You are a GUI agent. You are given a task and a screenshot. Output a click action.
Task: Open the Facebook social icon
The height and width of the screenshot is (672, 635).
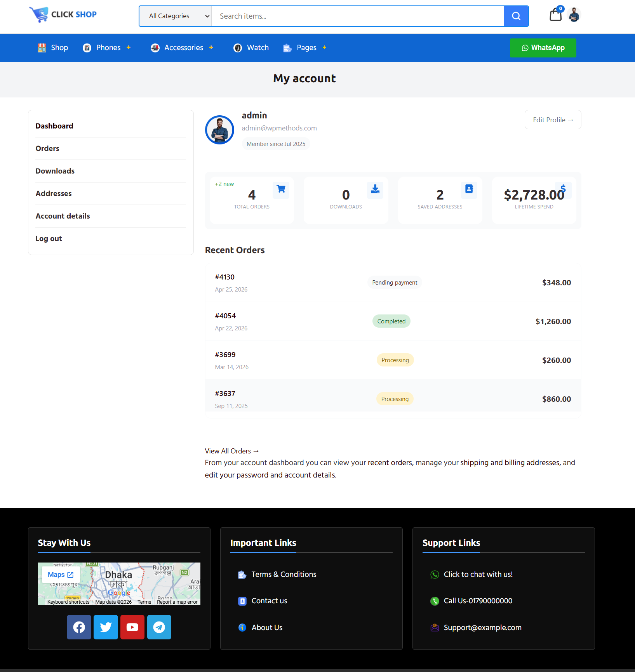(79, 627)
